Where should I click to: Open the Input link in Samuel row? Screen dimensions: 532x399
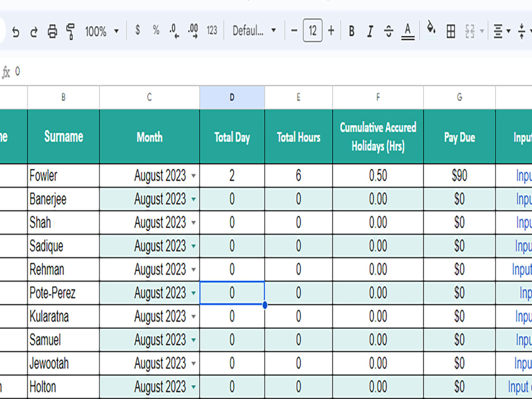[524, 340]
